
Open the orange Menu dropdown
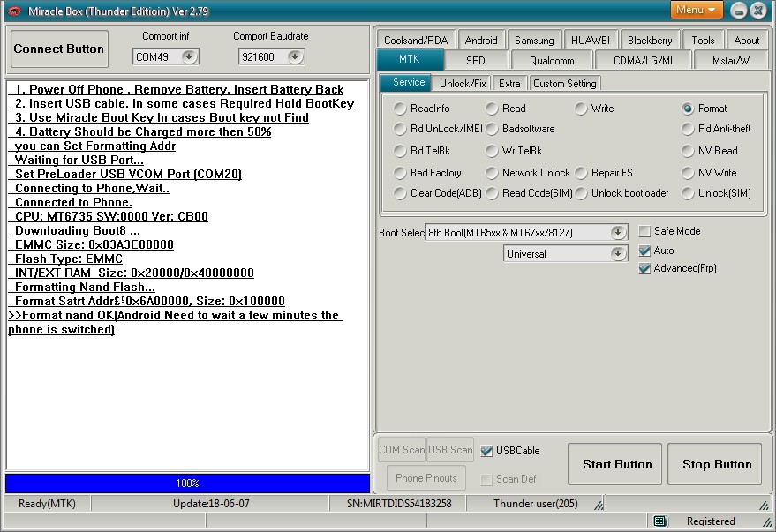[696, 10]
